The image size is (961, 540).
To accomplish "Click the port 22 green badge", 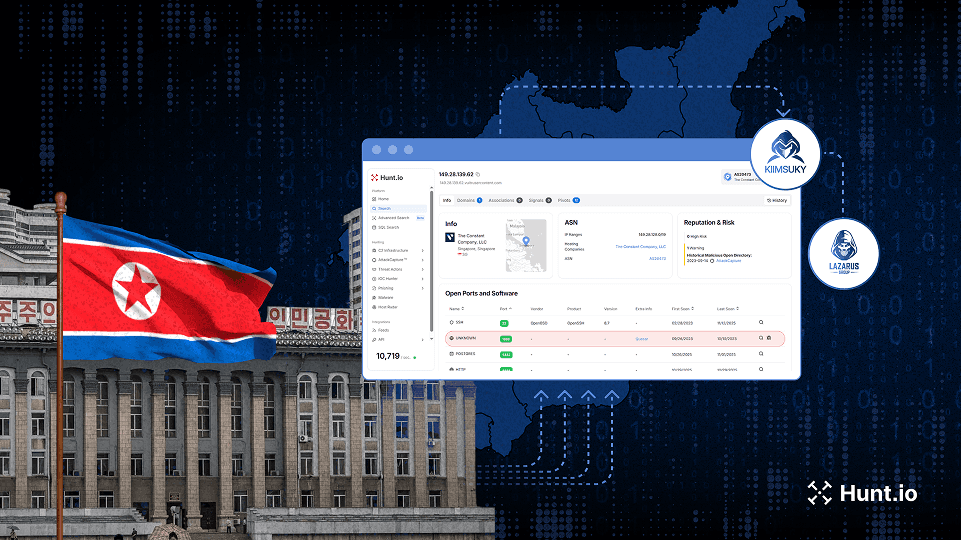I will [504, 323].
